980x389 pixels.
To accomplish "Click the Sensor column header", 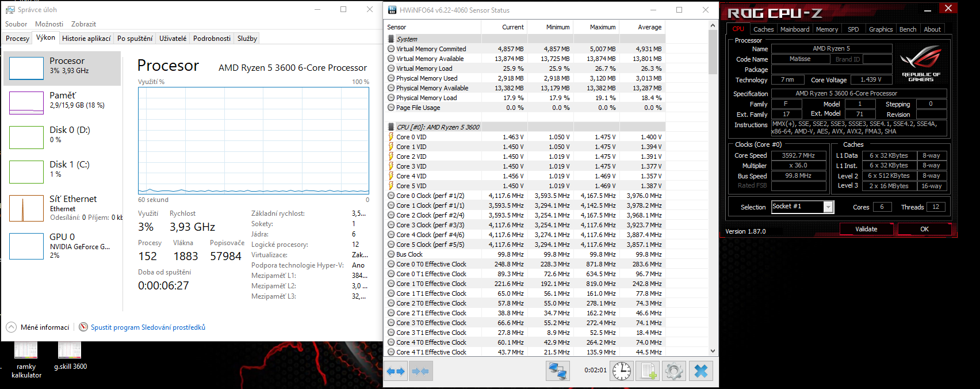I will (432, 27).
